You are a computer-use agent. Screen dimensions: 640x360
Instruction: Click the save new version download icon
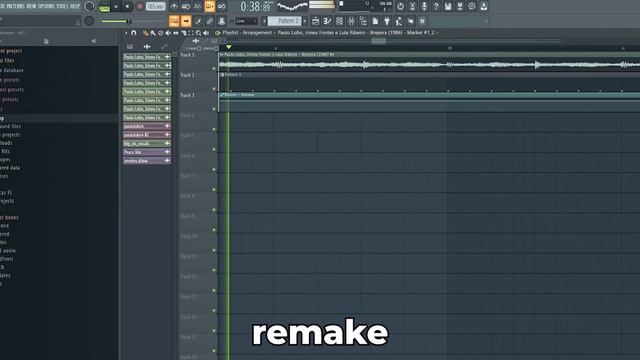483,6
